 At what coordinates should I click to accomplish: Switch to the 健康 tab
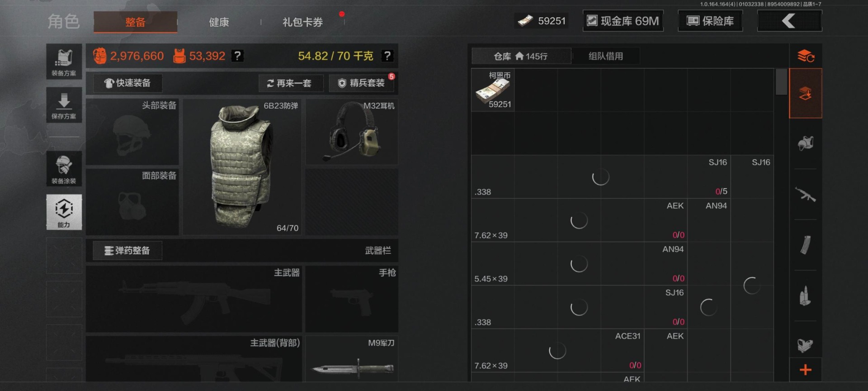click(219, 22)
